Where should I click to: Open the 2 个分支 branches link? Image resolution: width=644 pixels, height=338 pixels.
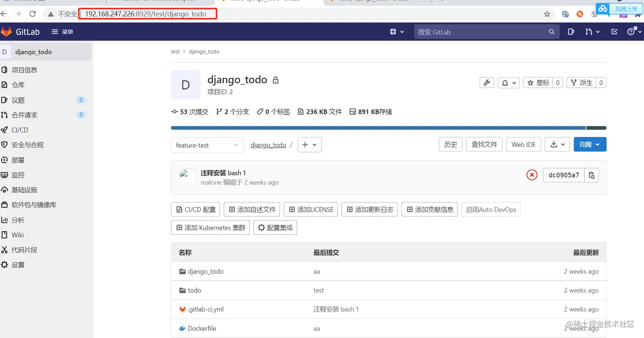tap(233, 112)
